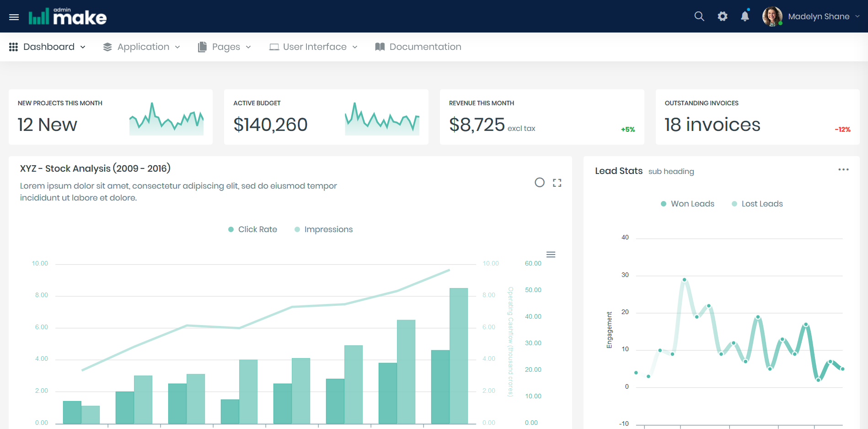Open the chart hamburger export menu
Viewport: 868px width, 429px height.
click(x=551, y=255)
